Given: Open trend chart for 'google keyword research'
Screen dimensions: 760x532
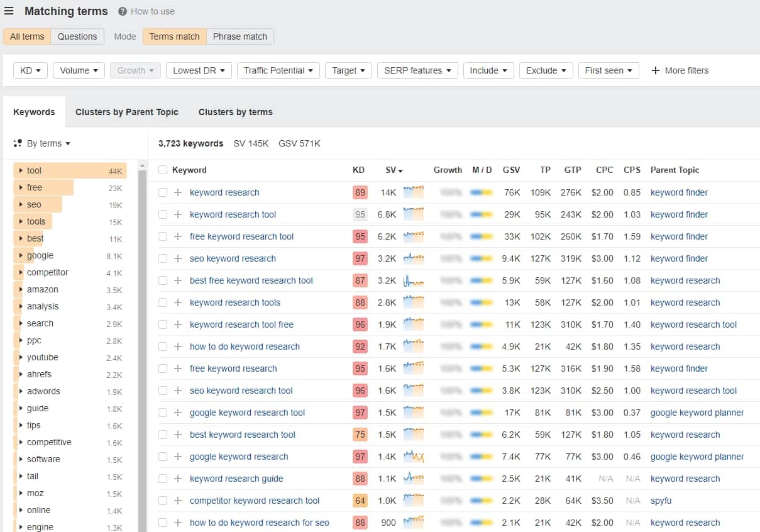Looking at the screenshot, I should point(414,457).
